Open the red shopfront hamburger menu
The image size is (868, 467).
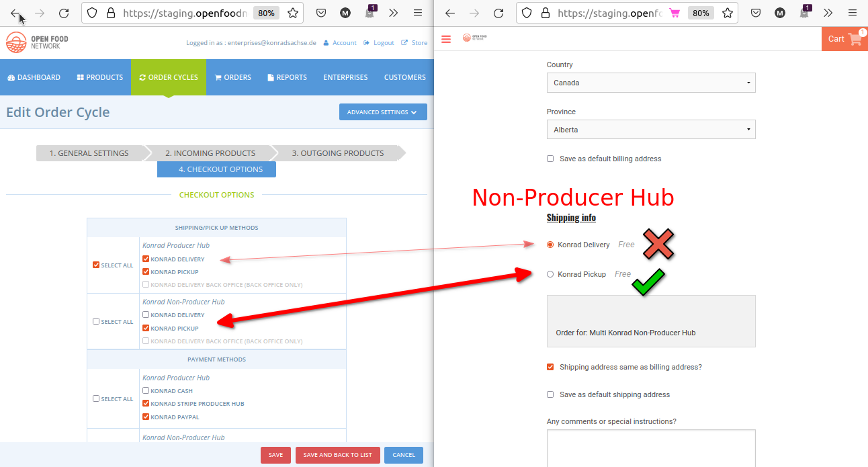pyautogui.click(x=446, y=40)
